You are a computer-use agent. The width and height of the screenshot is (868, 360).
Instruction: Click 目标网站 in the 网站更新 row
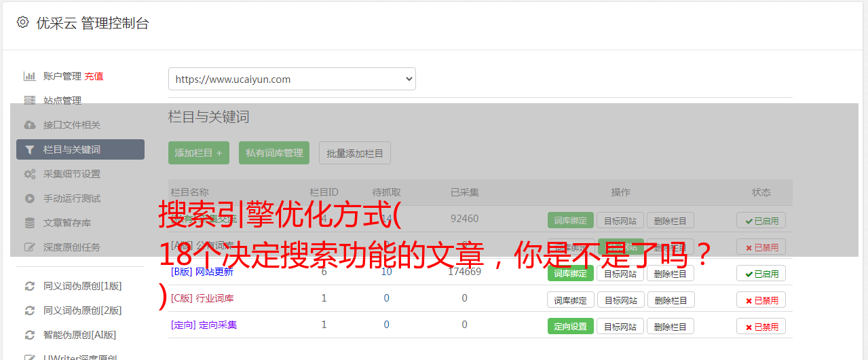point(620,274)
